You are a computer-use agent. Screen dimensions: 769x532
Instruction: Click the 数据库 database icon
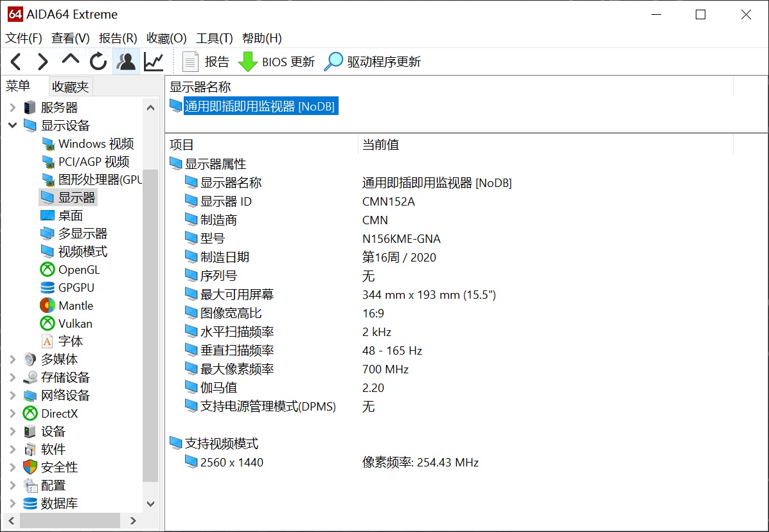tap(30, 504)
